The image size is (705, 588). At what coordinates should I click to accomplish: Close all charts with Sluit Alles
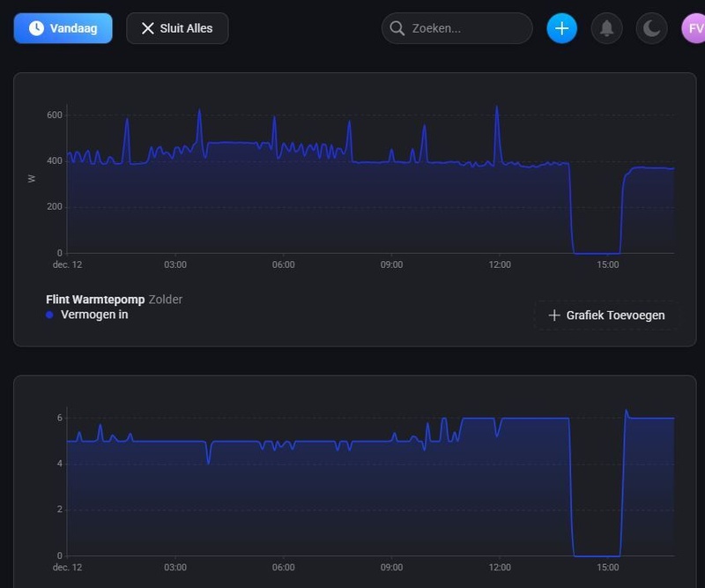tap(177, 28)
